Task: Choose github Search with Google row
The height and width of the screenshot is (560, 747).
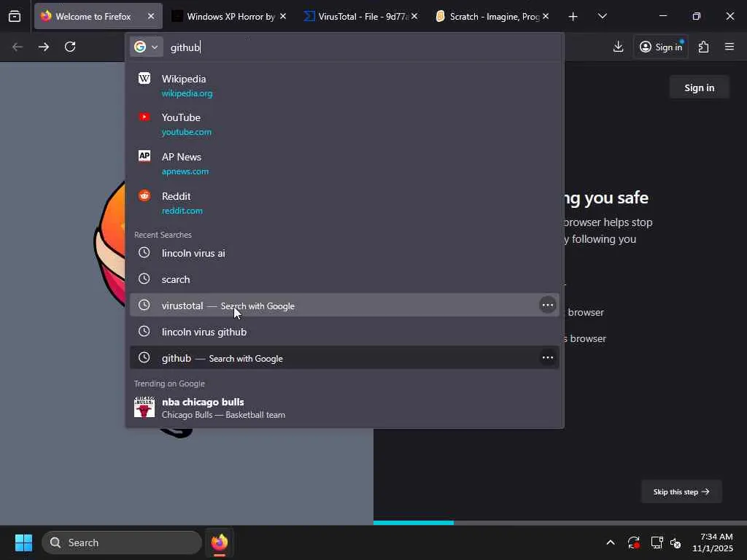Action: click(344, 357)
